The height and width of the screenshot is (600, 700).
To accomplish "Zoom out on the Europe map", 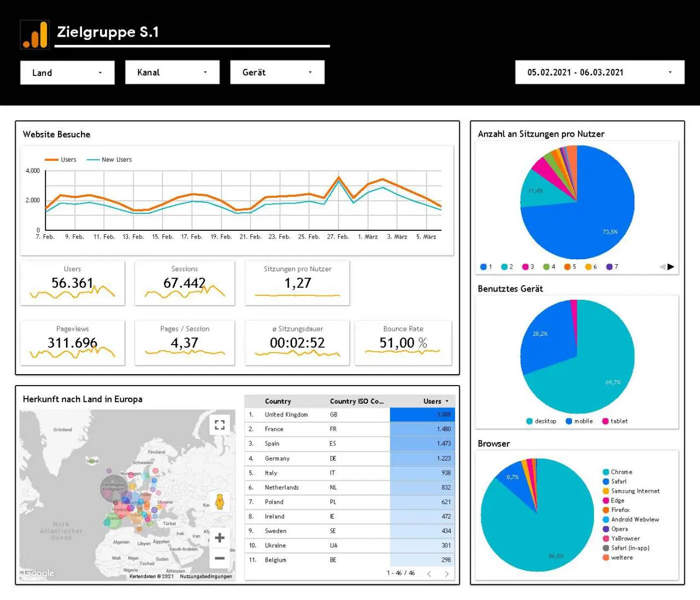I will pos(219,558).
